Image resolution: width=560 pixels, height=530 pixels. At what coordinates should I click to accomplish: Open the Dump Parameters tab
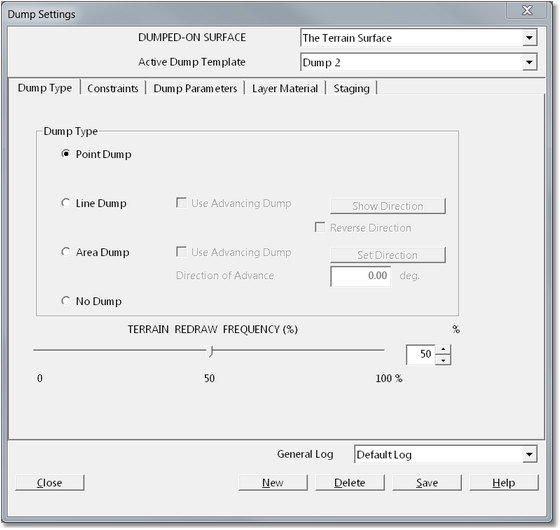pos(195,88)
